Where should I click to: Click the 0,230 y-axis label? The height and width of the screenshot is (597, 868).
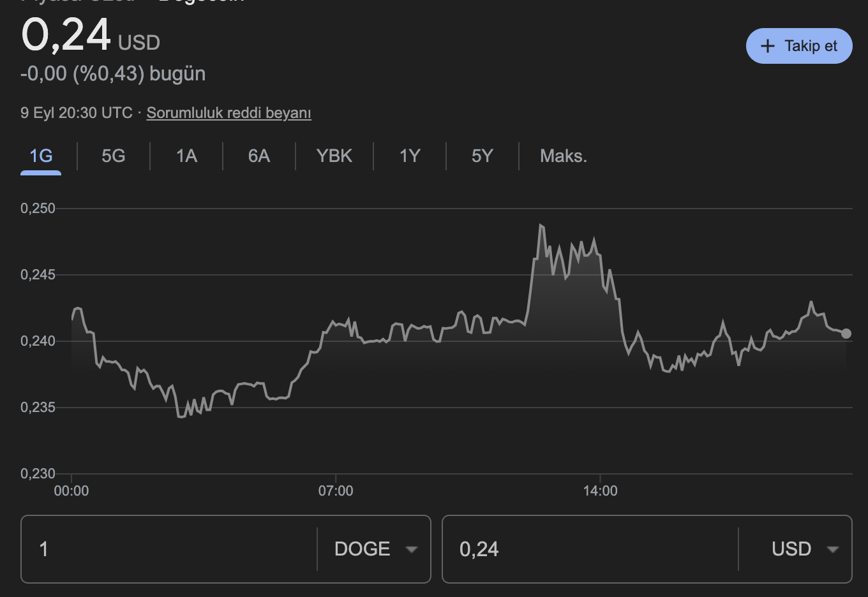tap(38, 473)
